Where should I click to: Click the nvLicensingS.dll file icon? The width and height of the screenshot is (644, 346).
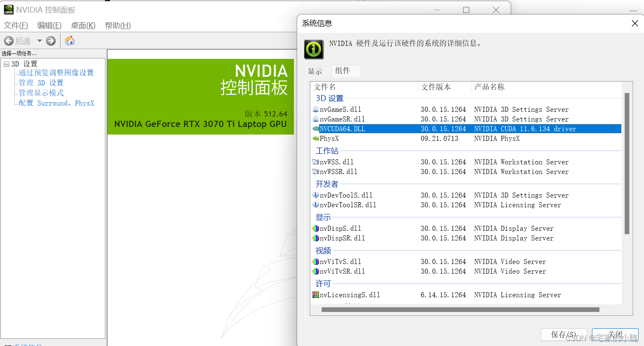click(316, 295)
